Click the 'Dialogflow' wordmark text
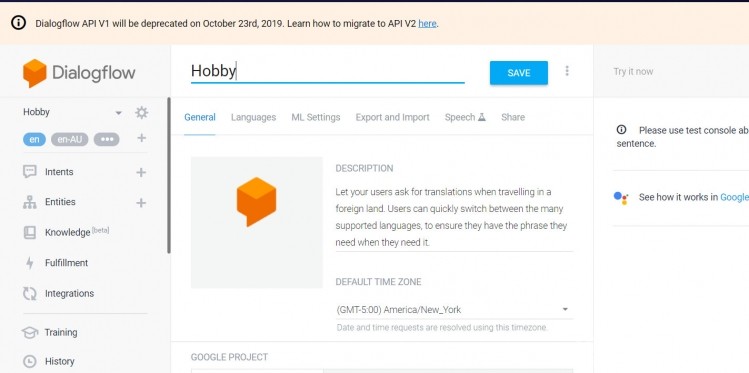 click(94, 73)
